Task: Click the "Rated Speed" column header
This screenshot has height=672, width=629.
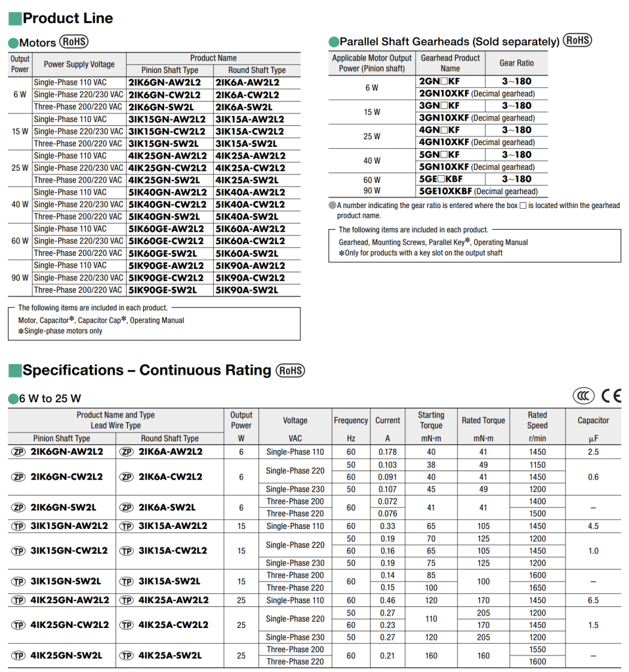Action: 537,420
